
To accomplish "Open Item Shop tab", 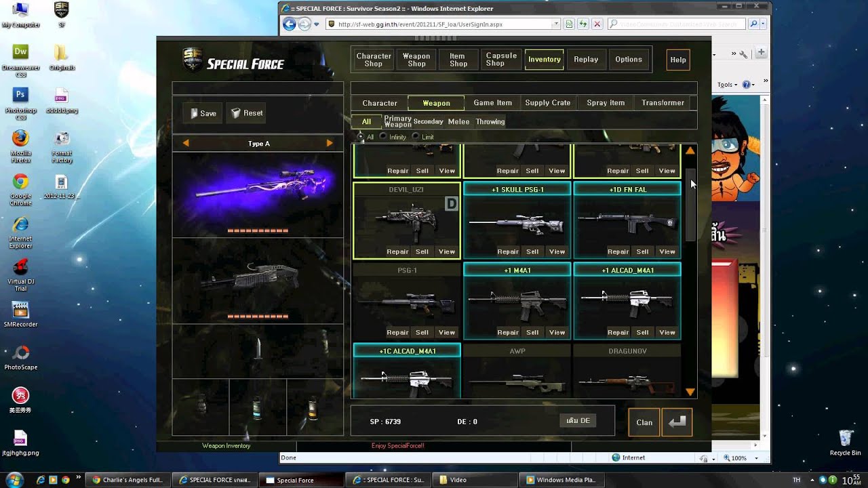I will tap(458, 60).
